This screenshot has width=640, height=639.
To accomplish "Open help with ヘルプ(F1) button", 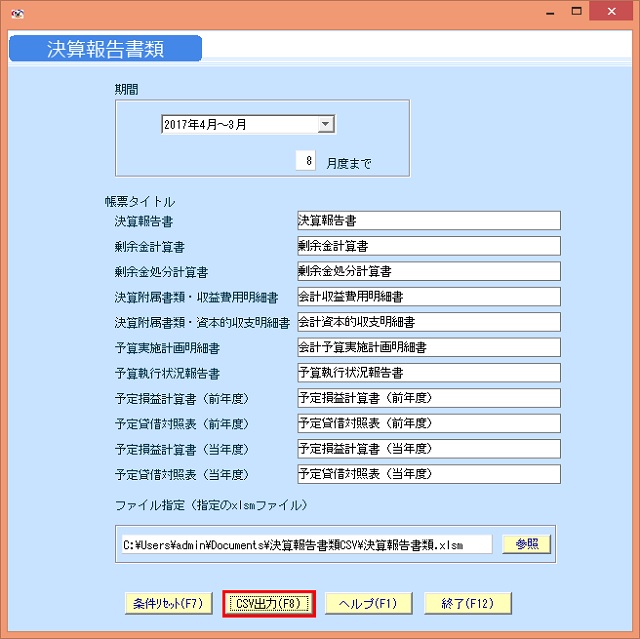I will [x=369, y=604].
